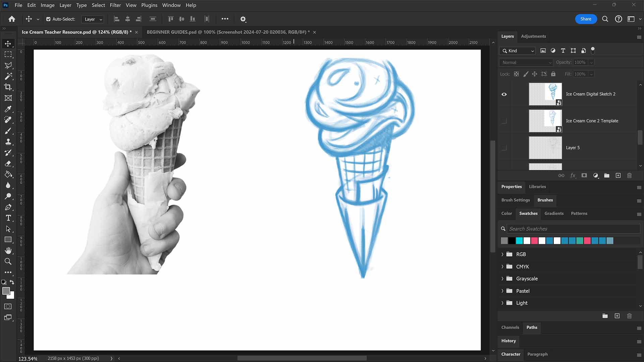
Task: Select the Path Selection tool
Action: coord(8,229)
